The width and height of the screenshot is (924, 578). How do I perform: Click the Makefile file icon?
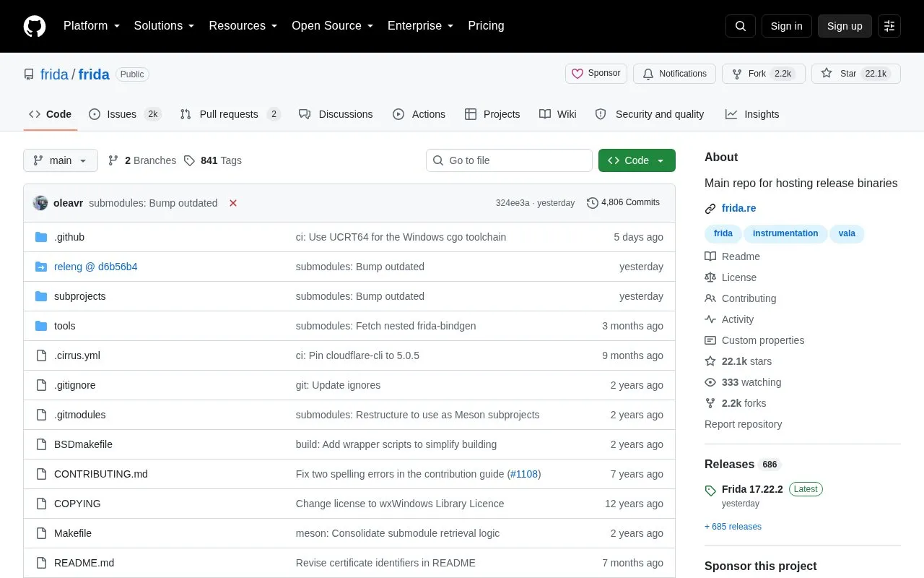click(x=41, y=533)
